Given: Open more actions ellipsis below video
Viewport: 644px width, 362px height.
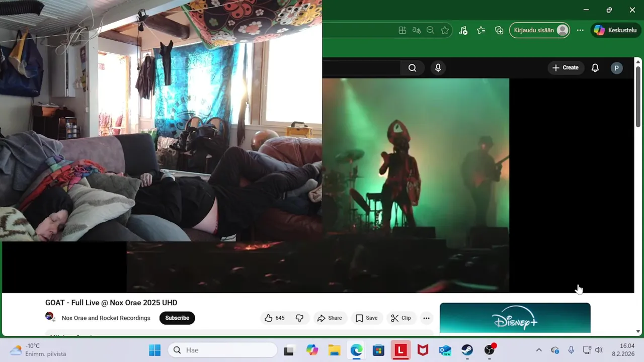Looking at the screenshot, I should [426, 318].
